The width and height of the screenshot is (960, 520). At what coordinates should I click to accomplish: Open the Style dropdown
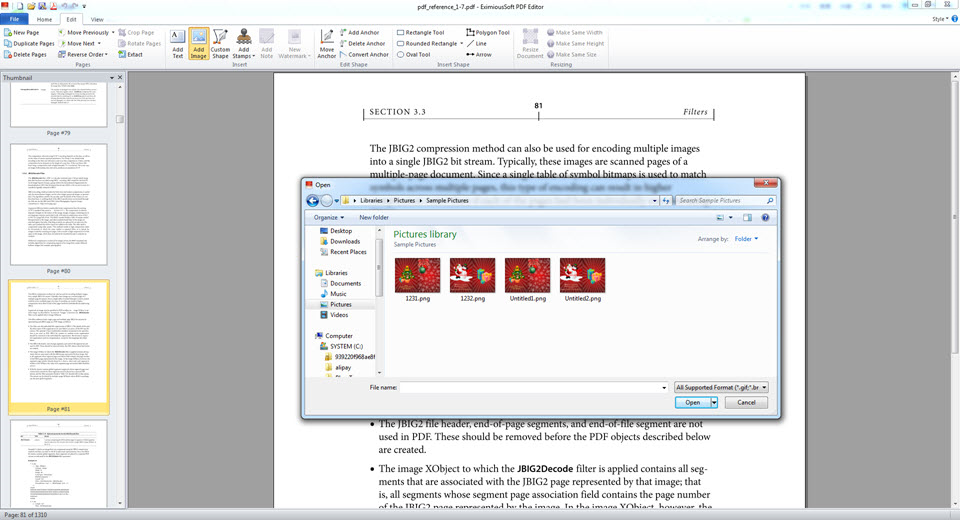coord(940,19)
